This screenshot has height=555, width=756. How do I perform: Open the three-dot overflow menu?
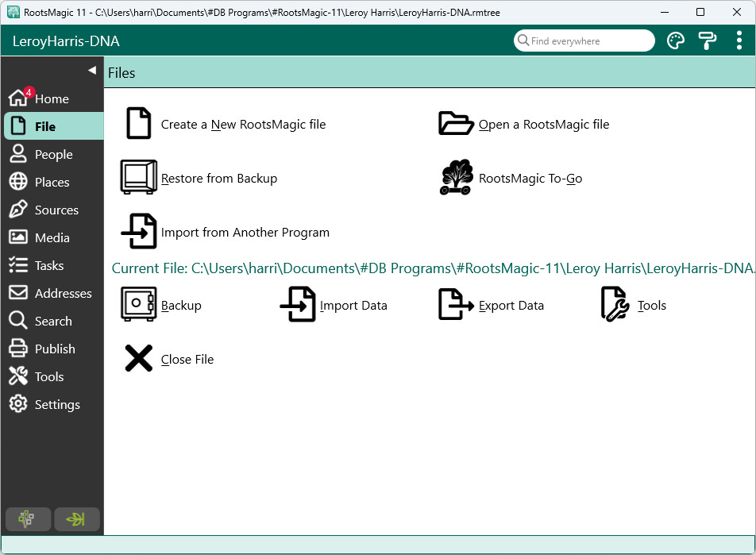click(739, 40)
